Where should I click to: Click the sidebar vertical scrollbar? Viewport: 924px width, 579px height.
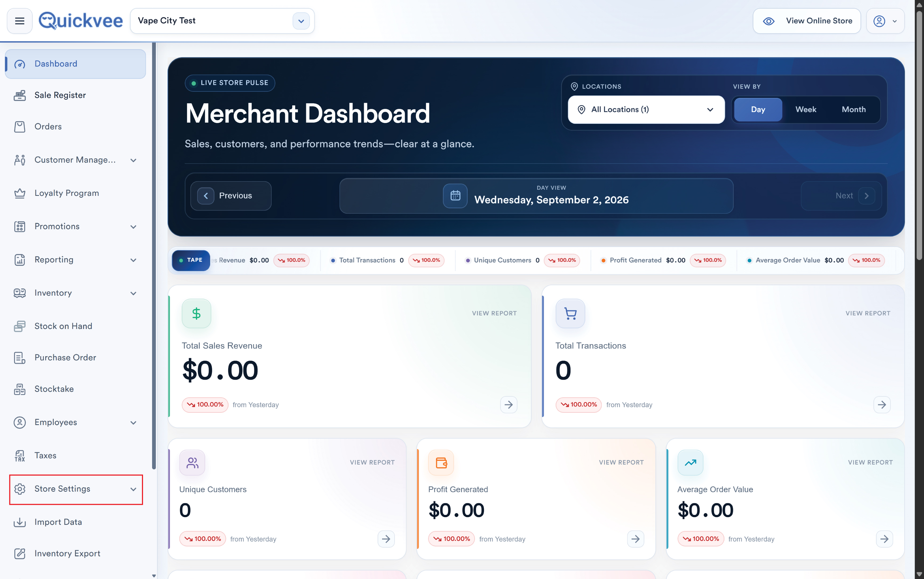click(x=154, y=256)
